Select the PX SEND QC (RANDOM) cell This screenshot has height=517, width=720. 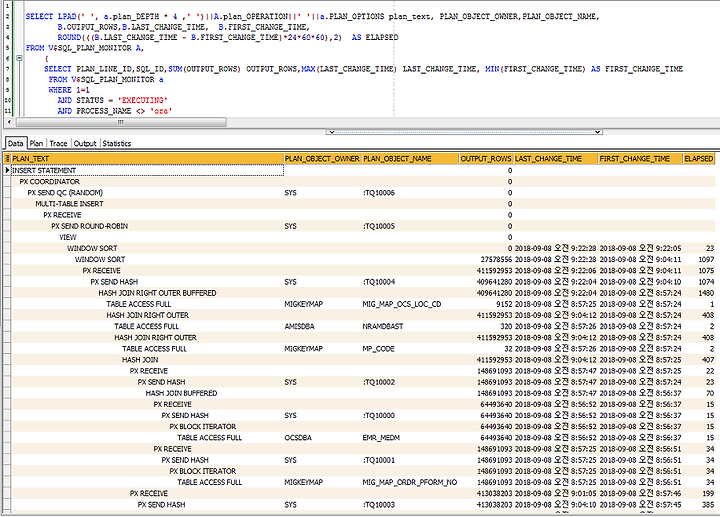click(147, 193)
